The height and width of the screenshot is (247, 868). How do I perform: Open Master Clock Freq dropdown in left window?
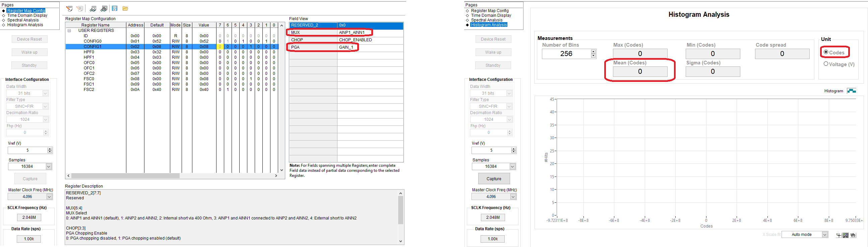49,196
